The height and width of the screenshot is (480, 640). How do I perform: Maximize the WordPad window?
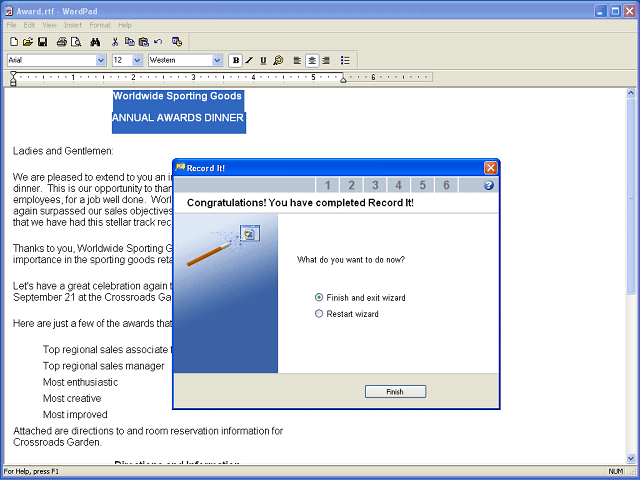tap(615, 11)
